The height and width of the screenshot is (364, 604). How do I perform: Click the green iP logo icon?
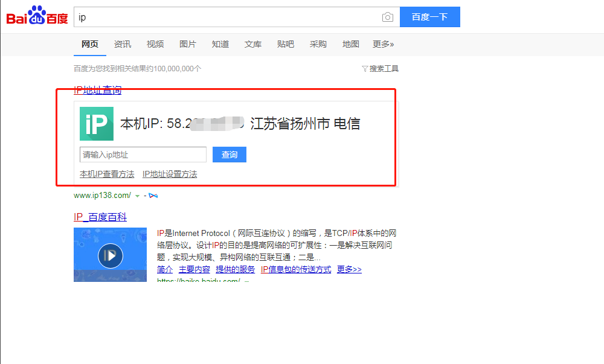(x=96, y=123)
